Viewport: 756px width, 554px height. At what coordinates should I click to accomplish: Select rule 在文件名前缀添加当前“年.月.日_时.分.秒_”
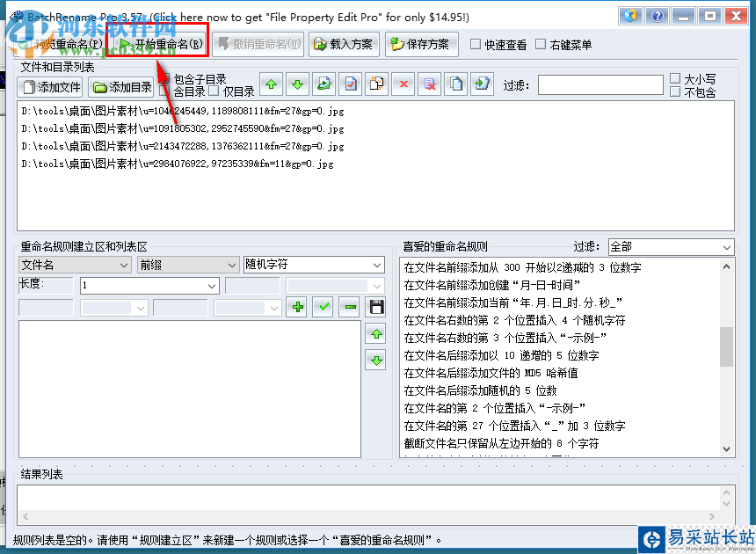pyautogui.click(x=513, y=303)
